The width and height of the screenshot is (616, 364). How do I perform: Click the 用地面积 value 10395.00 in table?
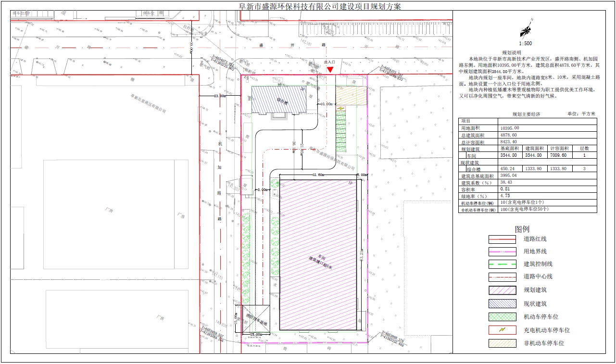[510, 128]
